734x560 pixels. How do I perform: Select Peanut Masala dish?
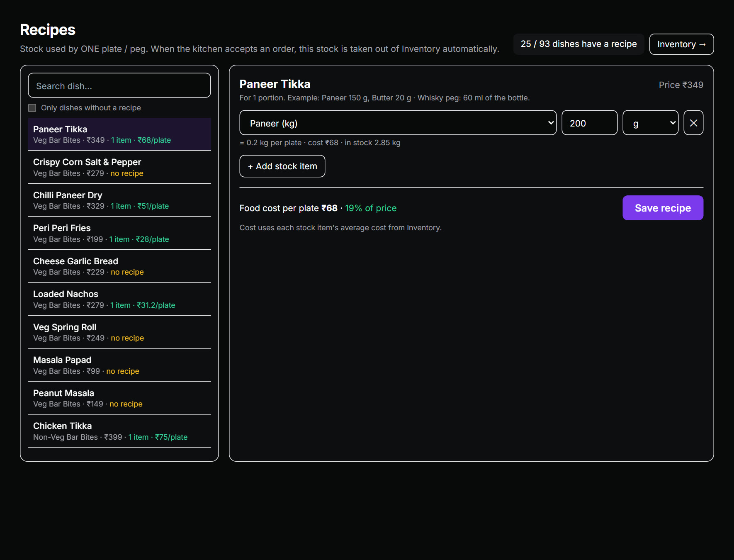pos(119,398)
